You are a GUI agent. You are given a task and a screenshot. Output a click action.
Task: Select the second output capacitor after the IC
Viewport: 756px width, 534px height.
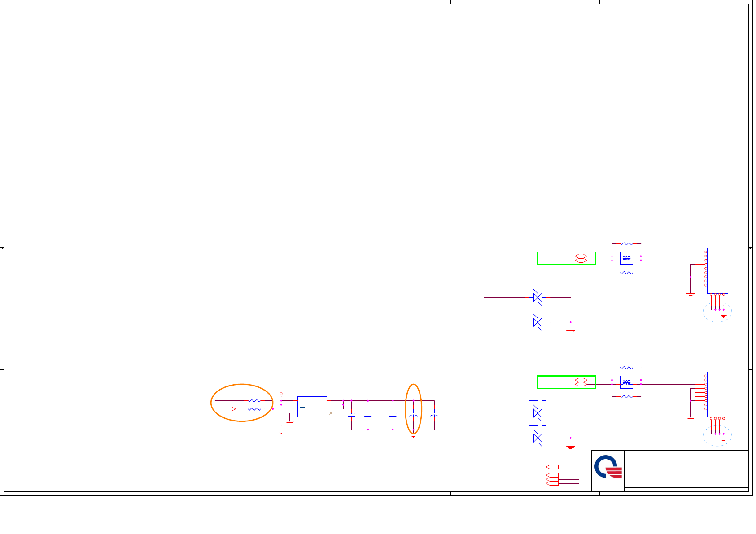tap(368, 415)
